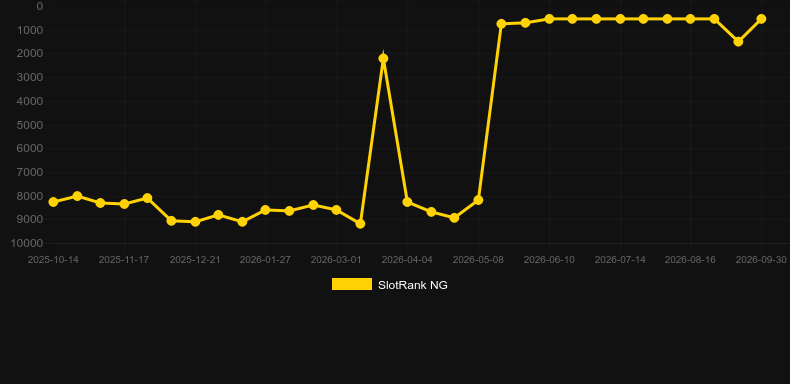Select the data point above 2025-11-17
The image size is (790, 384).
(124, 204)
